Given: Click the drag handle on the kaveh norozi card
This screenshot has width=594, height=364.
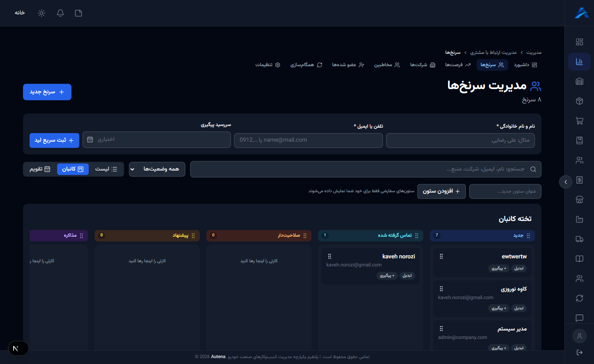Looking at the screenshot, I should tap(330, 256).
